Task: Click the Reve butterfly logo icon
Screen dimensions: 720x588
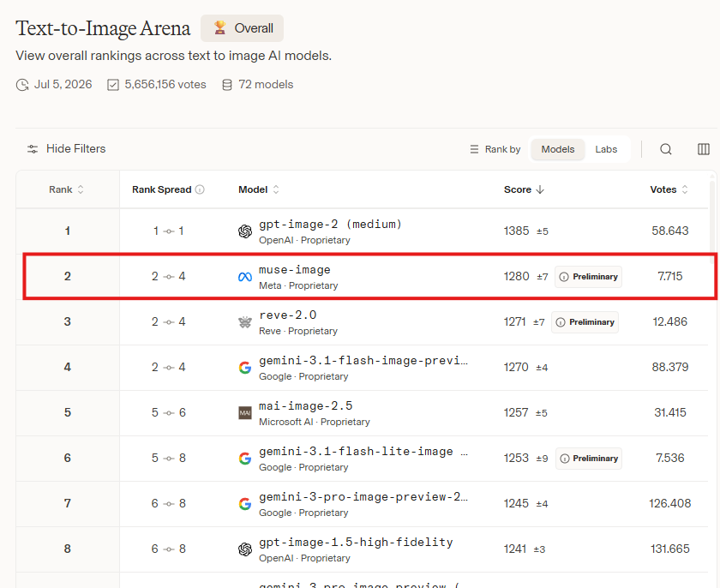Action: pos(245,322)
